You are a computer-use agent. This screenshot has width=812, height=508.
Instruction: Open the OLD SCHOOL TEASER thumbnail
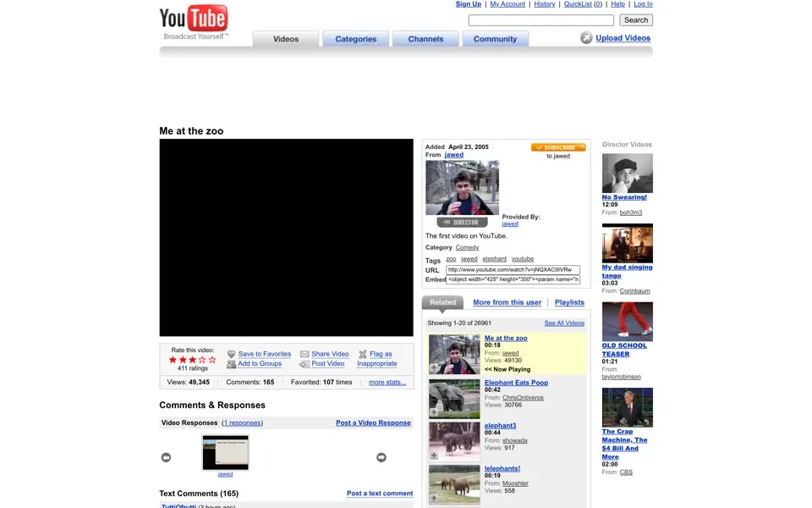pyautogui.click(x=627, y=322)
